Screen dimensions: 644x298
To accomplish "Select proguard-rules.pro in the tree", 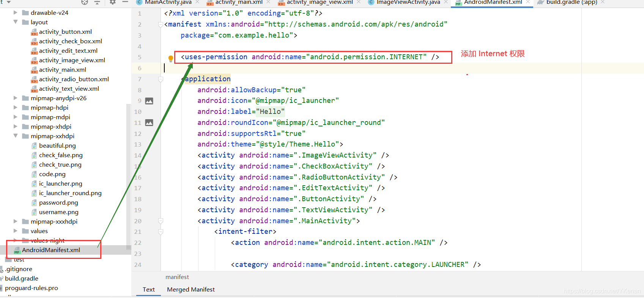I will click(x=31, y=288).
